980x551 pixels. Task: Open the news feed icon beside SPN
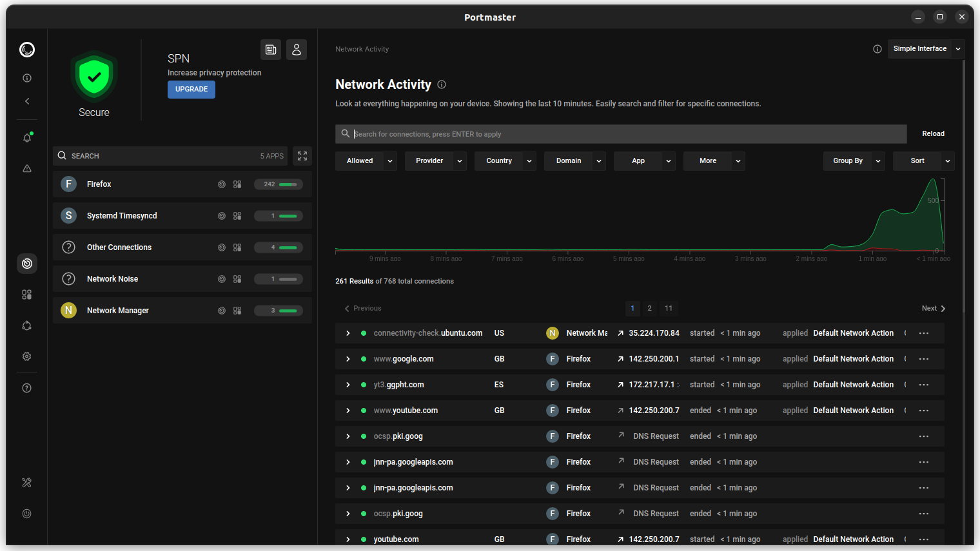click(x=271, y=50)
